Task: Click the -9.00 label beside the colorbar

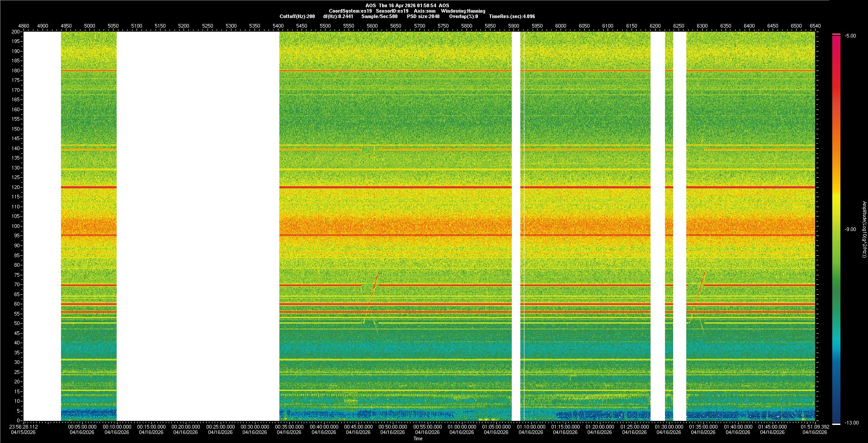Action: coord(850,229)
